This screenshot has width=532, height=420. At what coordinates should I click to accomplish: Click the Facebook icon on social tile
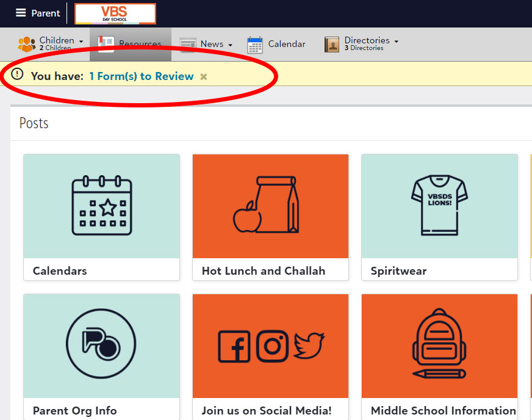click(234, 346)
